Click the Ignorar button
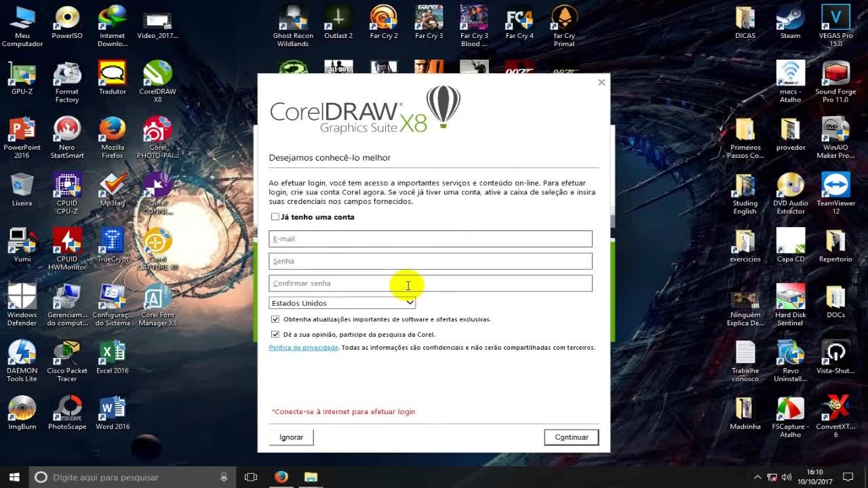Image resolution: width=868 pixels, height=488 pixels. click(292, 437)
